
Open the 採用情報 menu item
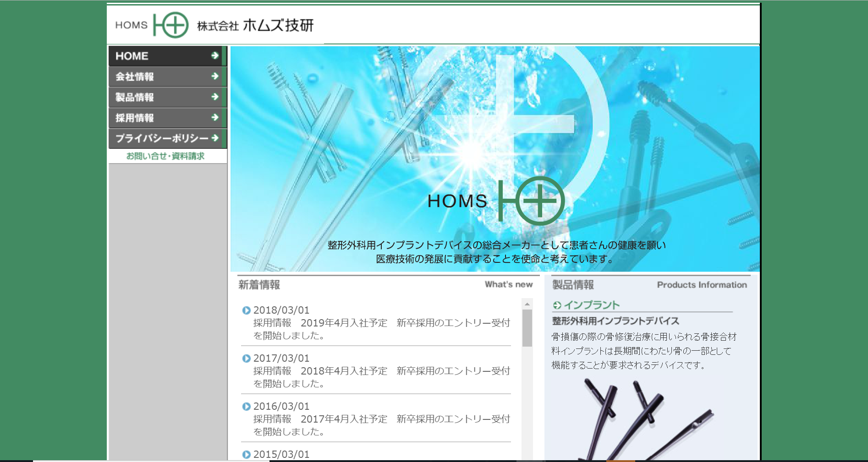(168, 118)
